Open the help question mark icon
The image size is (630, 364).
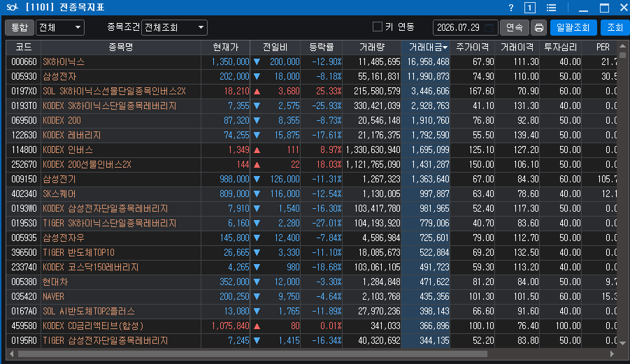click(511, 8)
